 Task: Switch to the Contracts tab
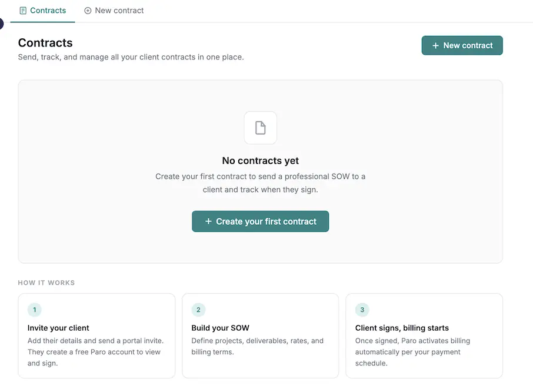[x=42, y=10]
